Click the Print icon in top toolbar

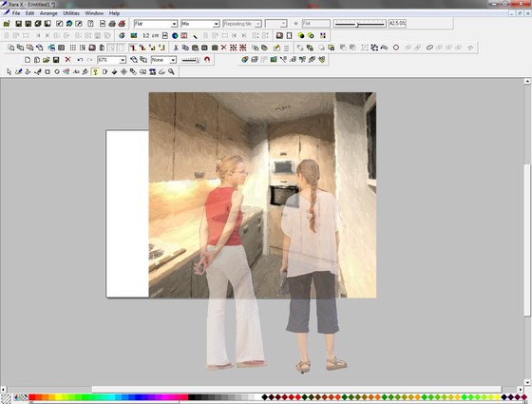112,24
